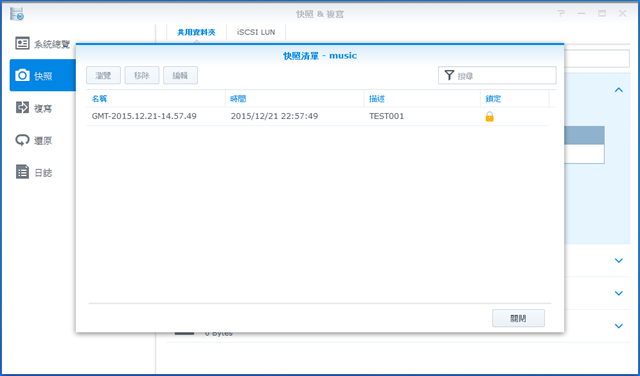Expand the second shared folder chevron
The height and width of the screenshot is (376, 640).
tap(619, 260)
